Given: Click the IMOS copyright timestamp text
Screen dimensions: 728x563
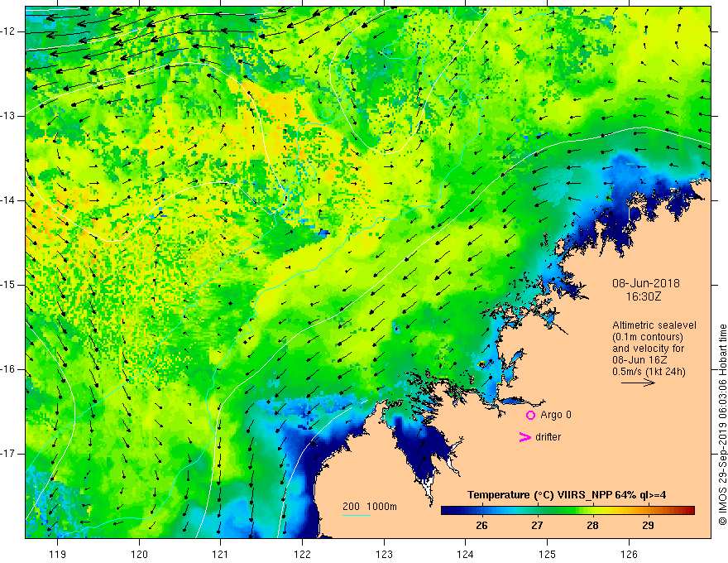Looking at the screenshot, I should pos(722,425).
